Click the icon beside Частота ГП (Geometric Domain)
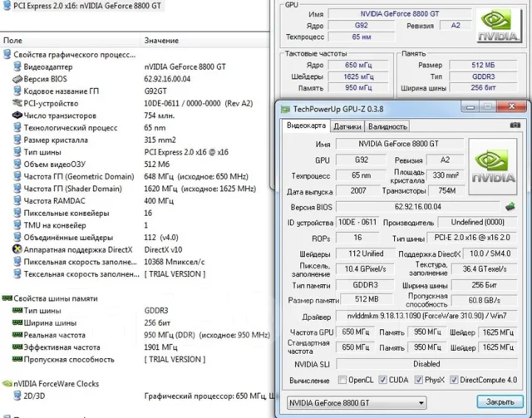Screen dimensions: 532x418 (x=17, y=176)
